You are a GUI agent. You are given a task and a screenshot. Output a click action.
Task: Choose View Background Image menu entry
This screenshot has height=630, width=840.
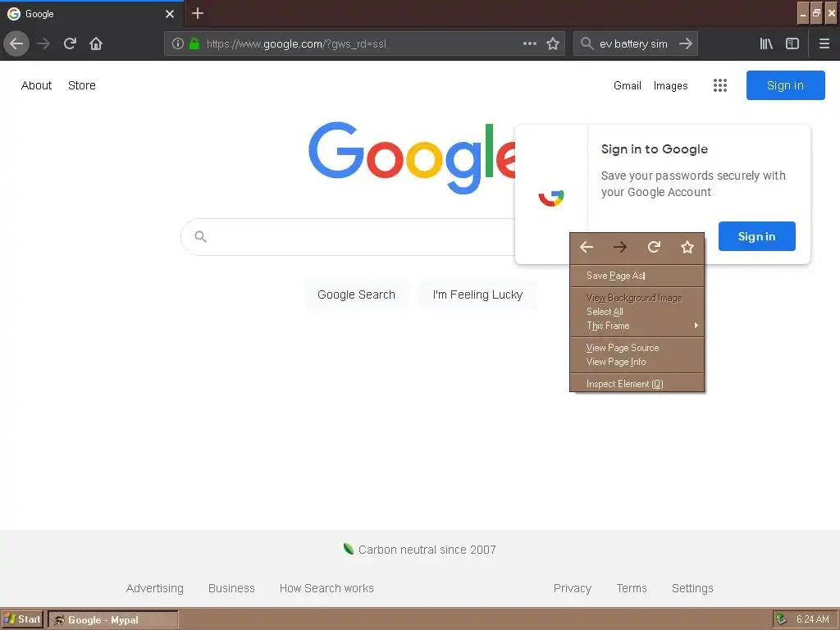coord(637,297)
